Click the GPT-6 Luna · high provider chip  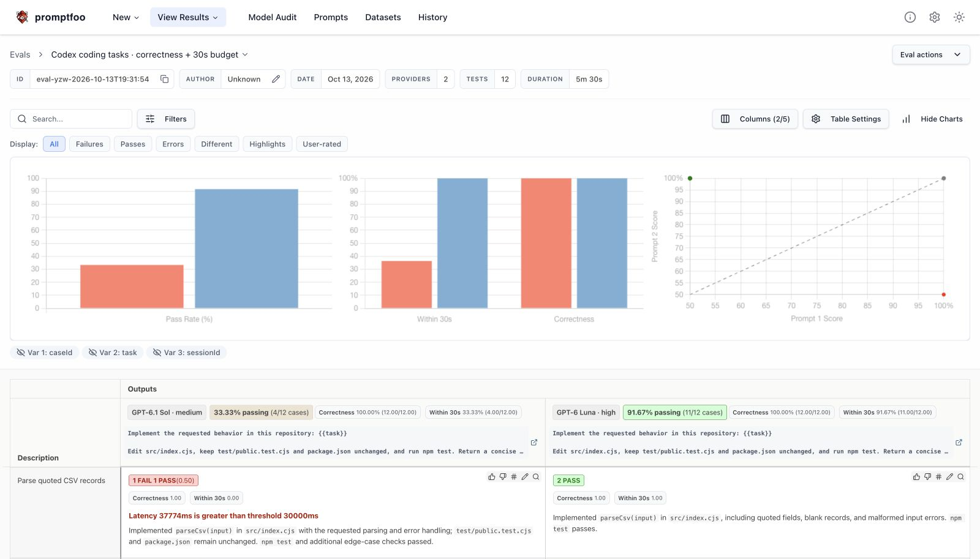click(x=586, y=412)
